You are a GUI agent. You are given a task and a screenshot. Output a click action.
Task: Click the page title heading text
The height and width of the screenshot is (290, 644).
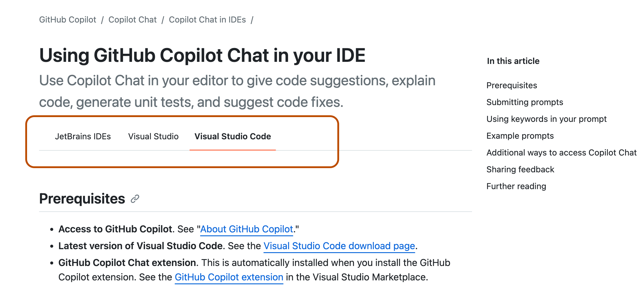pos(202,56)
